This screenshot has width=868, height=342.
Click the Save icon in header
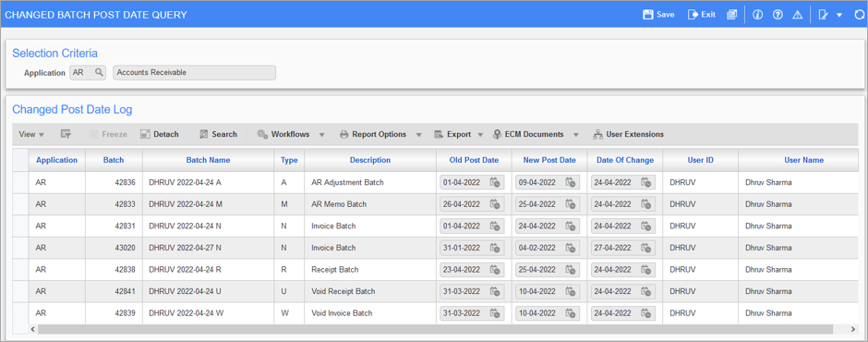[x=647, y=15]
